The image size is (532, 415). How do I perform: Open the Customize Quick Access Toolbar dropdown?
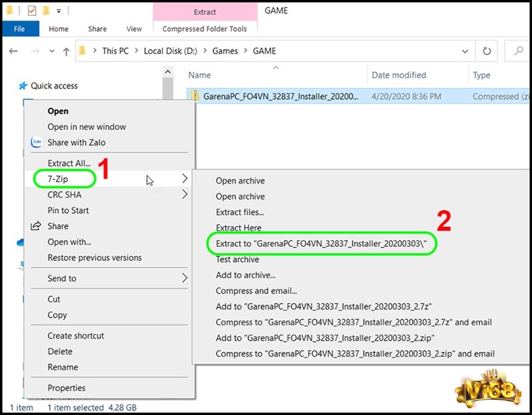[x=59, y=11]
